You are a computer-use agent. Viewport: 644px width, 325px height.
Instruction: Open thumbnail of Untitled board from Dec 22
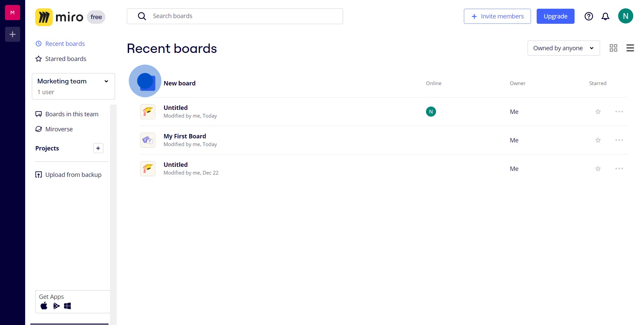point(148,169)
